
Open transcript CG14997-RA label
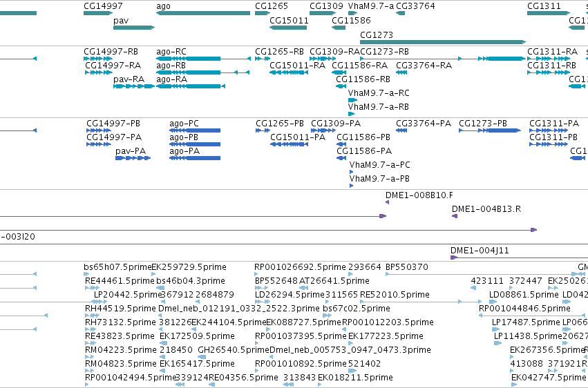[113, 65]
